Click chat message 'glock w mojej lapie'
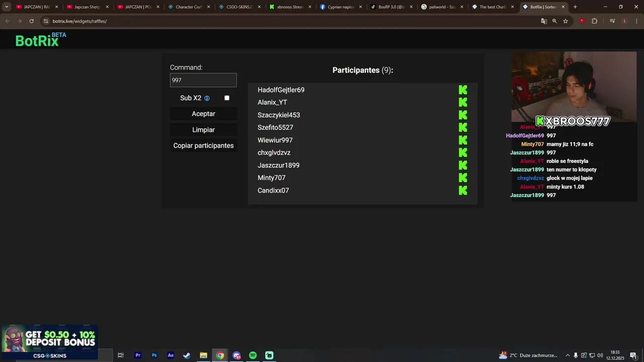 570,178
